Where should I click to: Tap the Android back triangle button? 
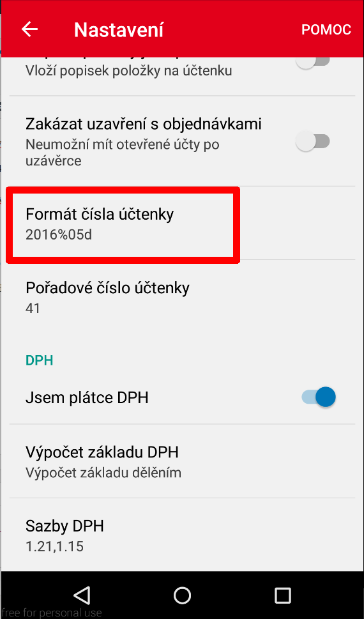click(82, 595)
